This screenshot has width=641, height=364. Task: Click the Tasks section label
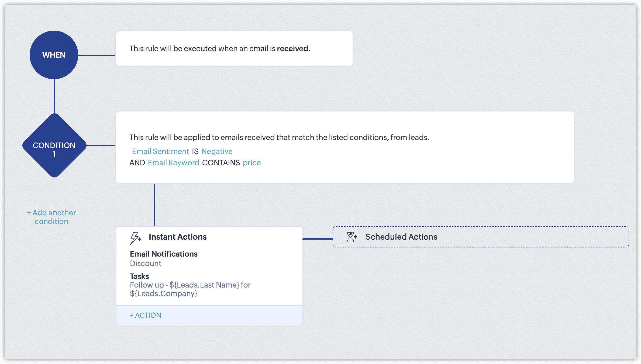point(139,276)
